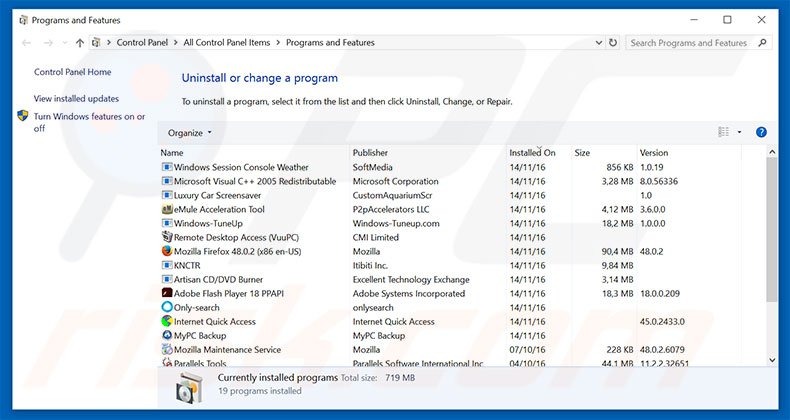Image resolution: width=790 pixels, height=420 pixels.
Task: Expand the chevron after Control Panel breadcrumb
Action: [176, 43]
